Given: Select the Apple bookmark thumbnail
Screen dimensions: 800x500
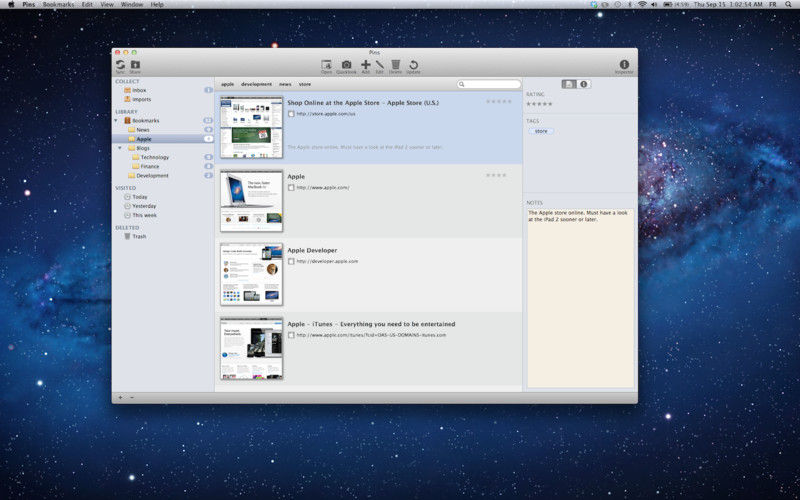Looking at the screenshot, I should click(251, 201).
